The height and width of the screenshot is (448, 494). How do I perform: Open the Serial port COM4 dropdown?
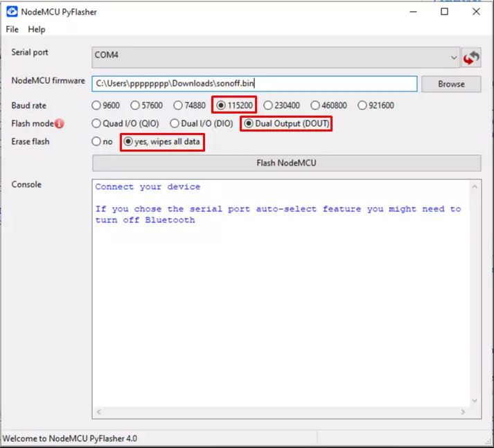tap(275, 57)
